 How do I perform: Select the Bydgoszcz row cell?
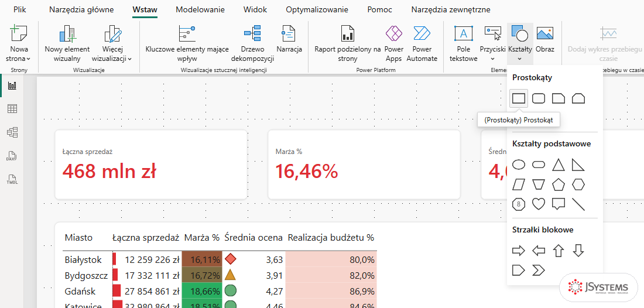coord(86,275)
